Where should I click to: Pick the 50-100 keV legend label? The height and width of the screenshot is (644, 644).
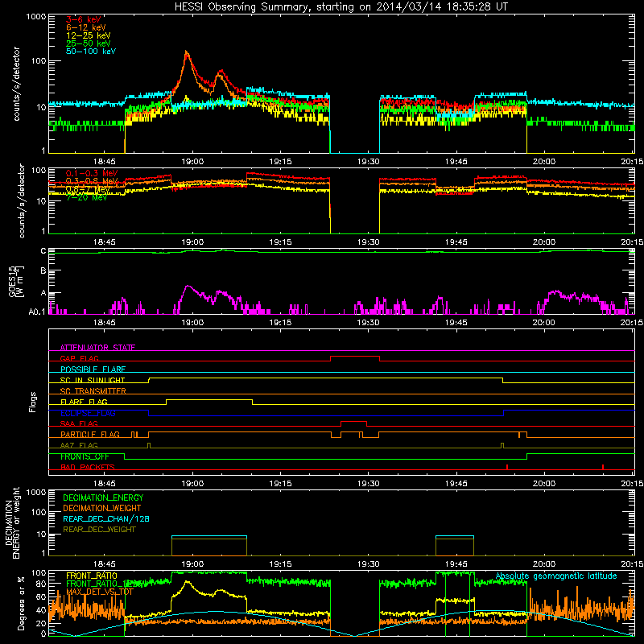tap(91, 52)
